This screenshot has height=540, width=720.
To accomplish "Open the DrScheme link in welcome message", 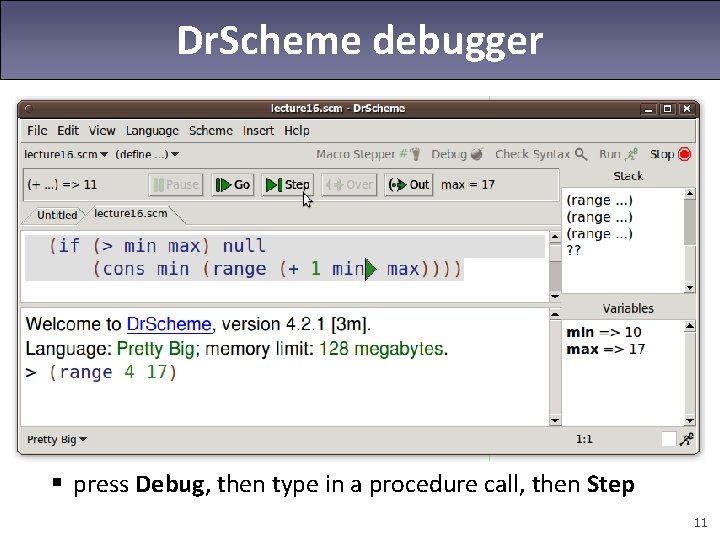I will pos(169,324).
